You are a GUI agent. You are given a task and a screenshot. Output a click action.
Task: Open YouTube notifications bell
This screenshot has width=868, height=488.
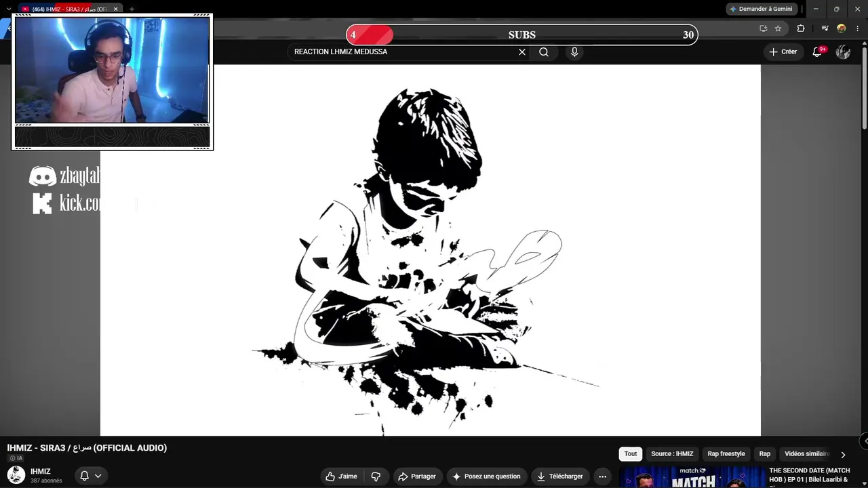(818, 52)
